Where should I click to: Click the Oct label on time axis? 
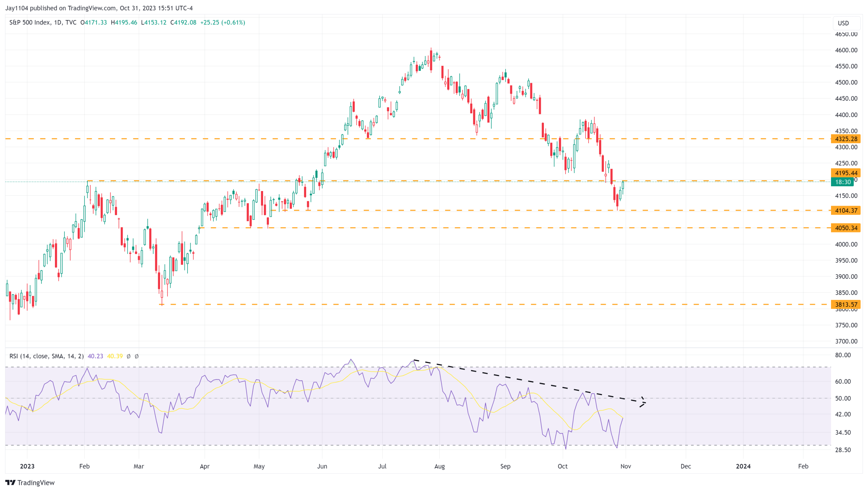[563, 466]
